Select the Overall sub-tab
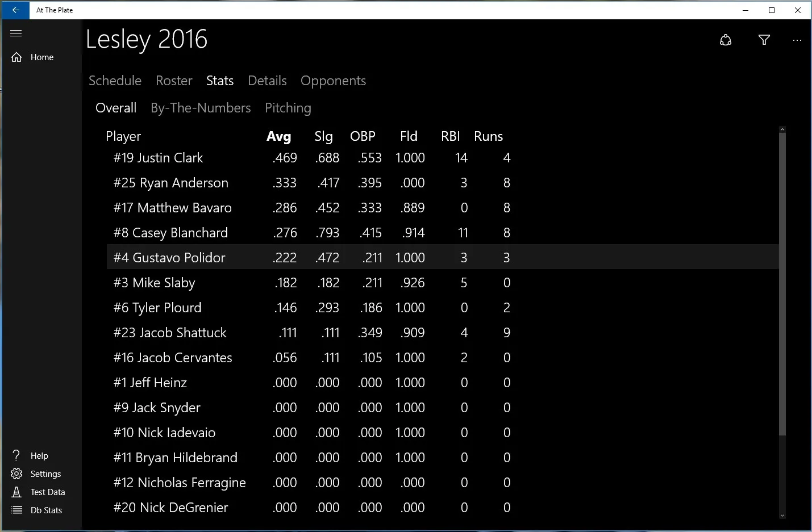Viewport: 812px width, 532px height. tap(116, 108)
